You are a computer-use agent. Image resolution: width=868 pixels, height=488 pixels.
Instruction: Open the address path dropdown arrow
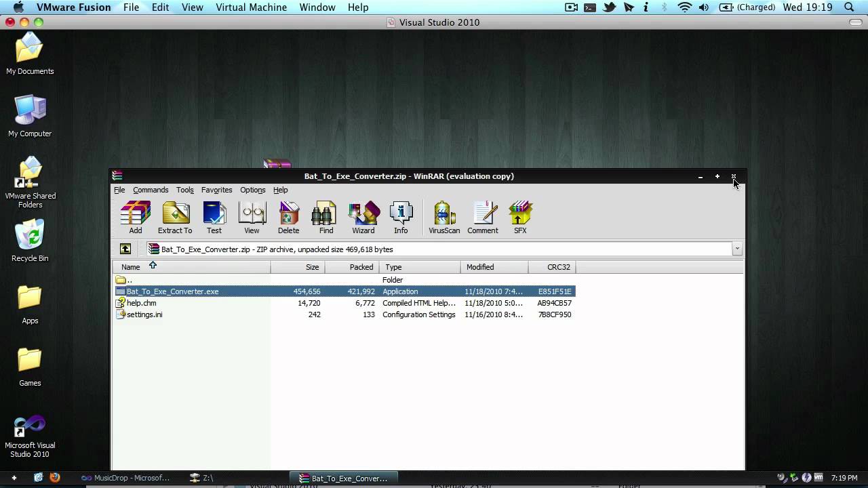(737, 249)
